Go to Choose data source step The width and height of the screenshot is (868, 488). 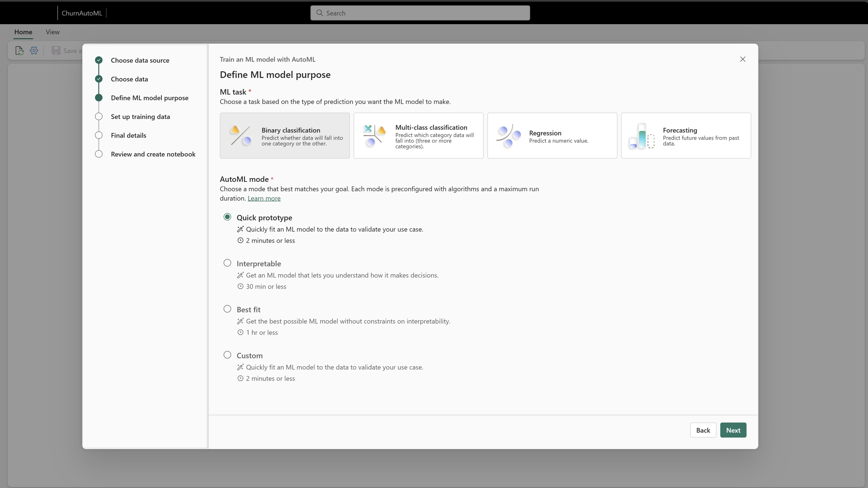coord(140,60)
